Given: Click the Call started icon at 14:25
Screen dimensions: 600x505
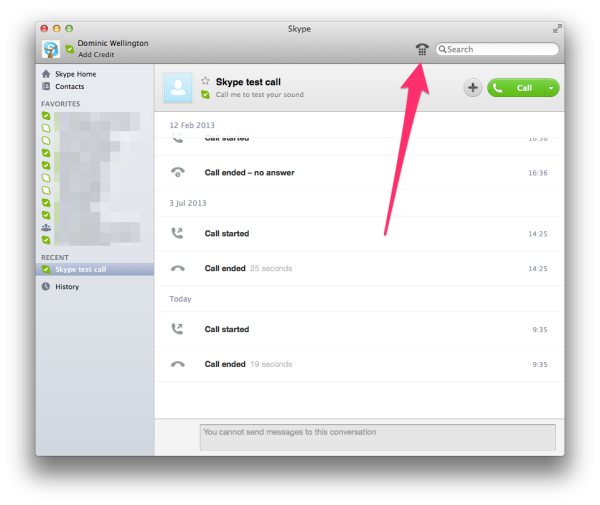Looking at the screenshot, I should click(x=178, y=234).
